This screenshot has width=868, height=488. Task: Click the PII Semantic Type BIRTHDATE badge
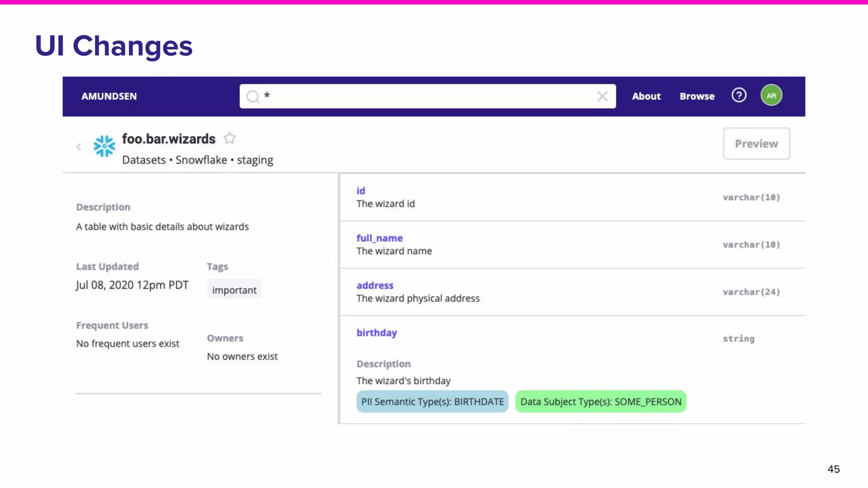coord(432,402)
